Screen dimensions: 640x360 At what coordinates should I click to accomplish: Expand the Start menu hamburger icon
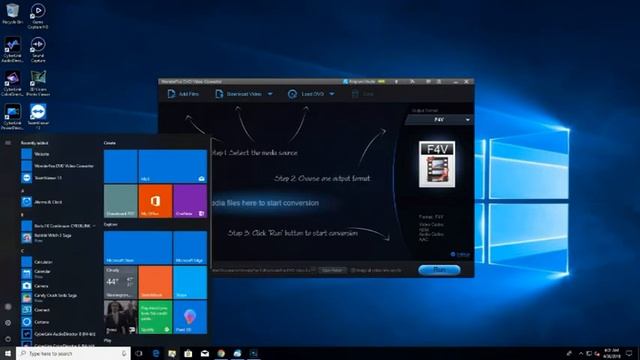tap(8, 143)
